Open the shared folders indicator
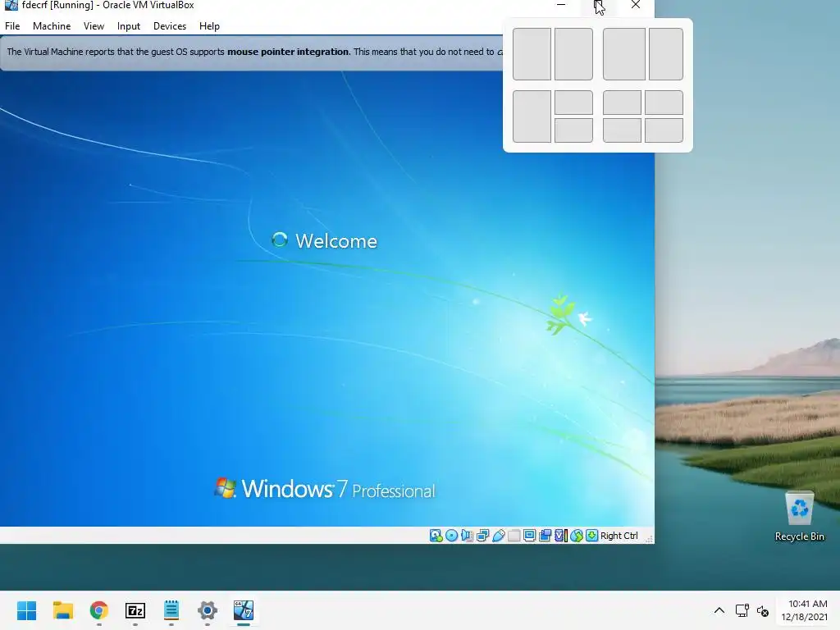840x630 pixels. [x=514, y=536]
